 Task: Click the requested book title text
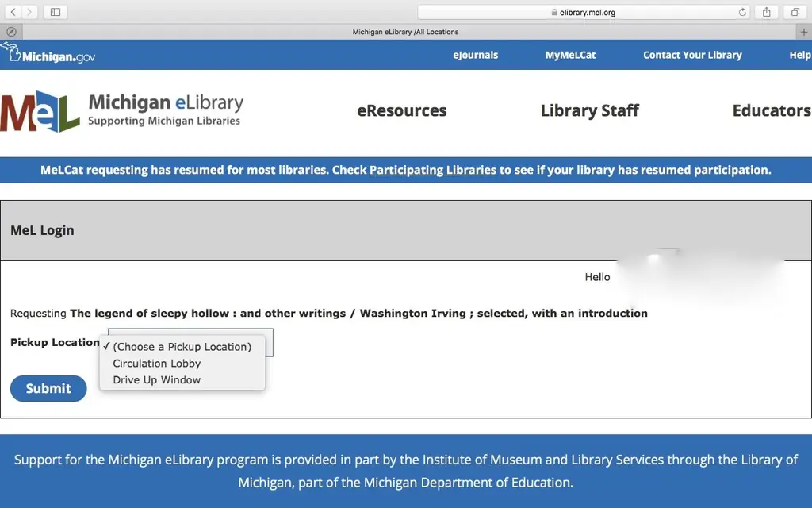click(359, 313)
